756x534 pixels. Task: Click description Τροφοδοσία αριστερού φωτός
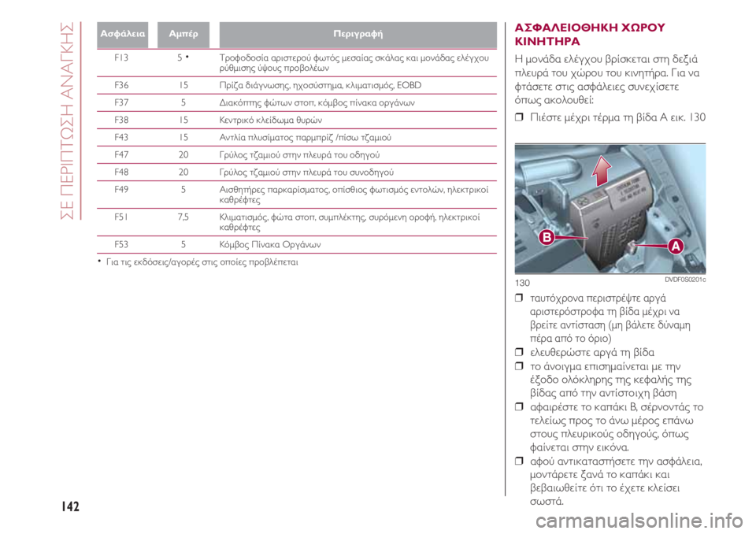pos(354,63)
